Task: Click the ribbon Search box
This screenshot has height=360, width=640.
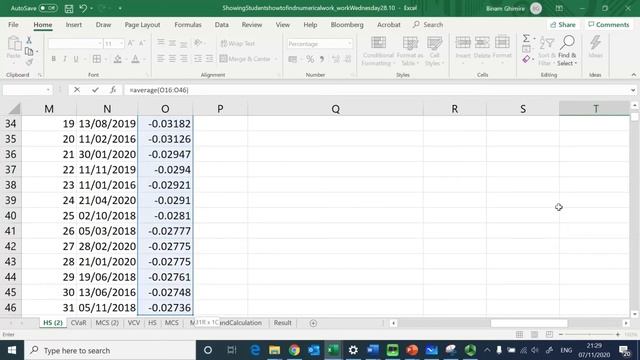Action: [x=428, y=24]
